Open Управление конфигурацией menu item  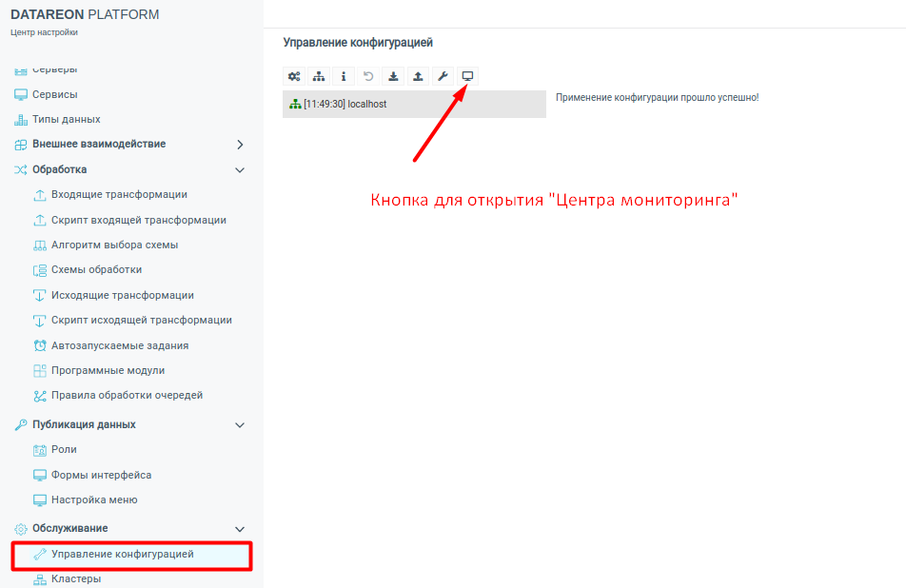(x=122, y=554)
